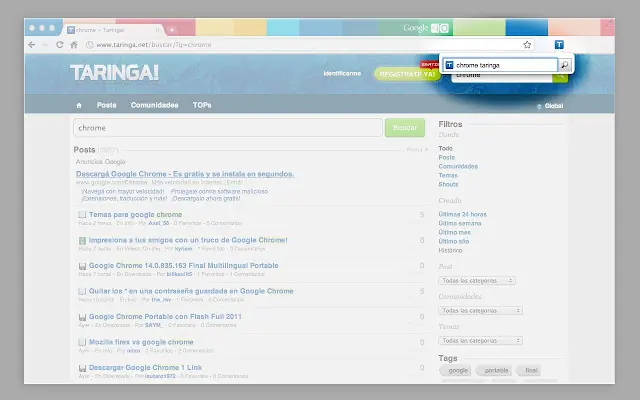
Task: Open Descargar Google Chrome 1 Link post
Action: coord(145,368)
